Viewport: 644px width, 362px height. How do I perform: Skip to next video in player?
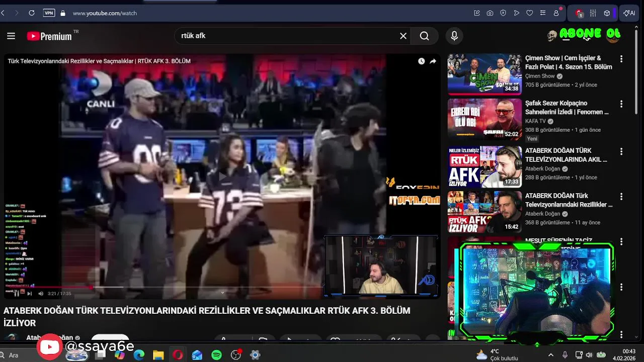pyautogui.click(x=29, y=294)
